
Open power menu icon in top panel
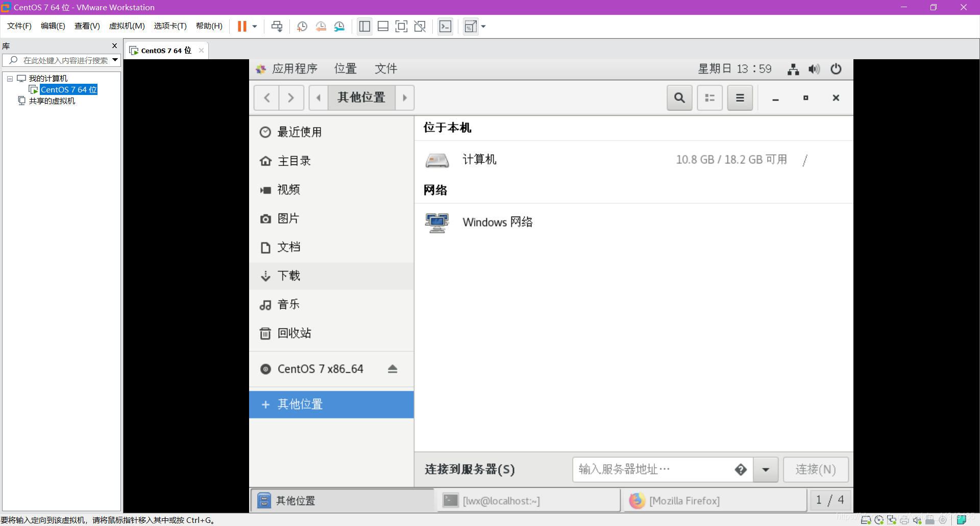coord(836,69)
